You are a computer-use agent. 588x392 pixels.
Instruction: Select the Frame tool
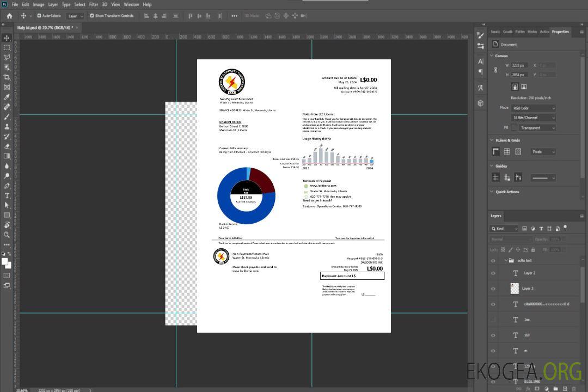pyautogui.click(x=7, y=87)
